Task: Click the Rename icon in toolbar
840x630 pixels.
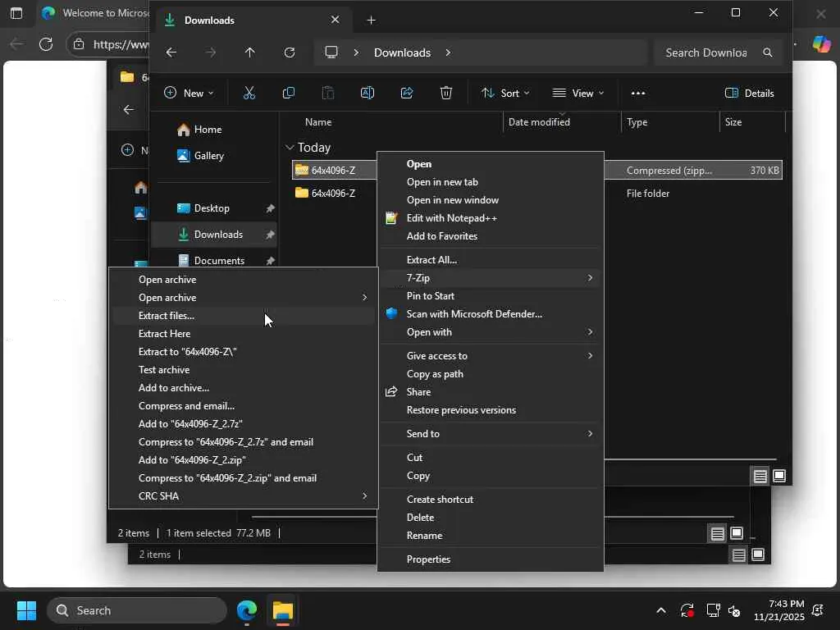Action: coord(367,93)
